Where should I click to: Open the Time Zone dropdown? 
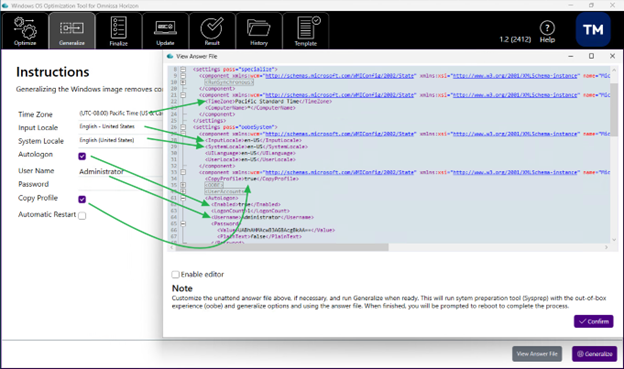(121, 113)
